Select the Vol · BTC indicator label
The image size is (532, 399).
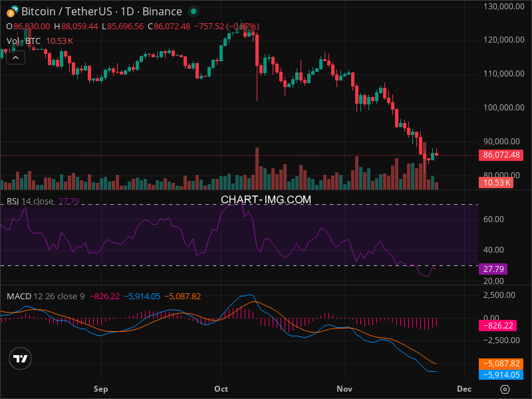tap(24, 41)
